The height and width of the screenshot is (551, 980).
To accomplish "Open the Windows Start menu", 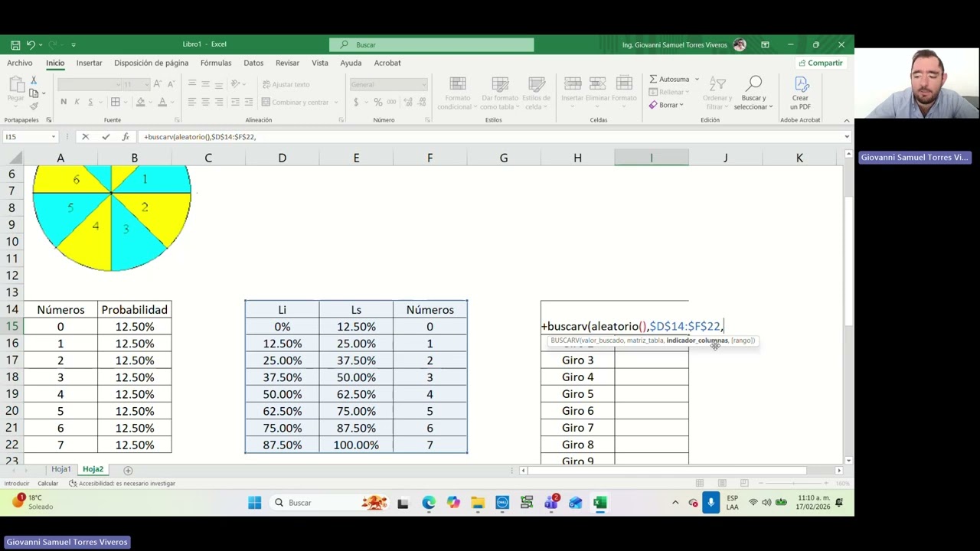I will pyautogui.click(x=254, y=503).
